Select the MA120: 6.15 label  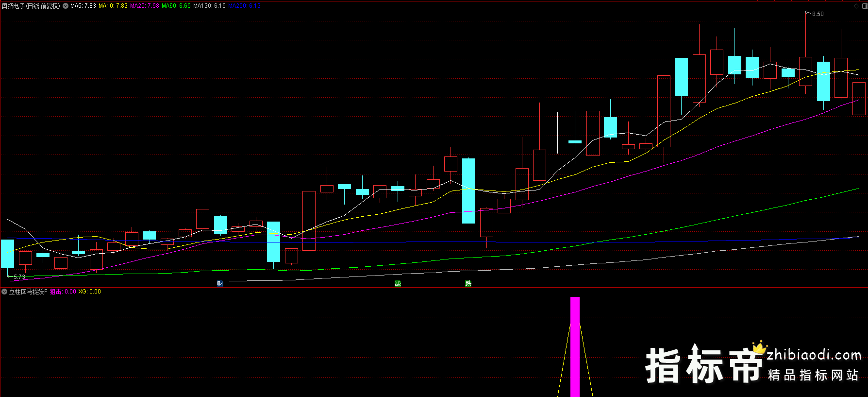(209, 6)
